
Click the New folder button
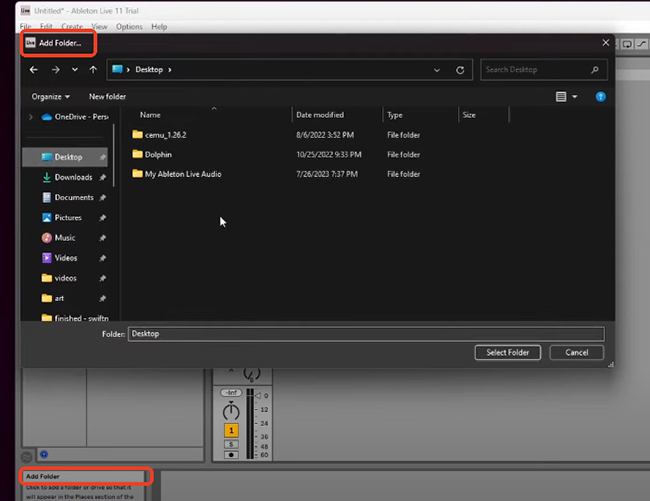click(107, 97)
